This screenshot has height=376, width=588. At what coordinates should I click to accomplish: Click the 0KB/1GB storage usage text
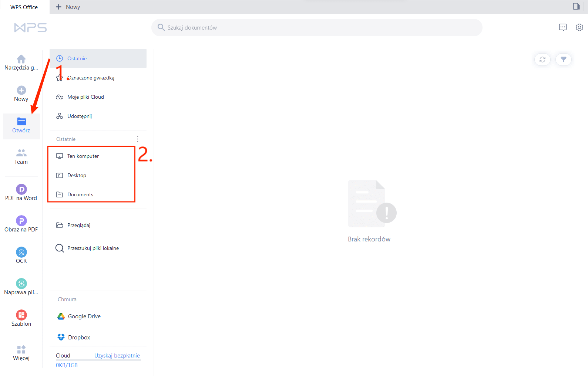[67, 365]
